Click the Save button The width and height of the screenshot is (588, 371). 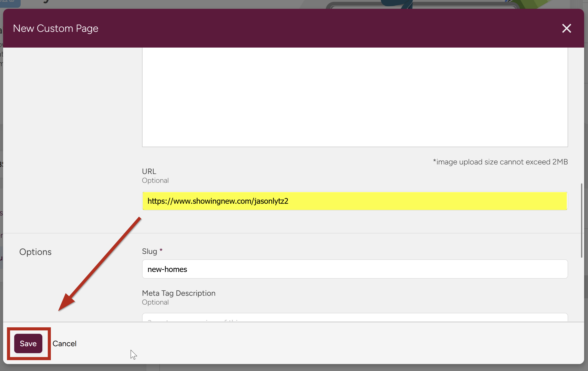tap(28, 343)
